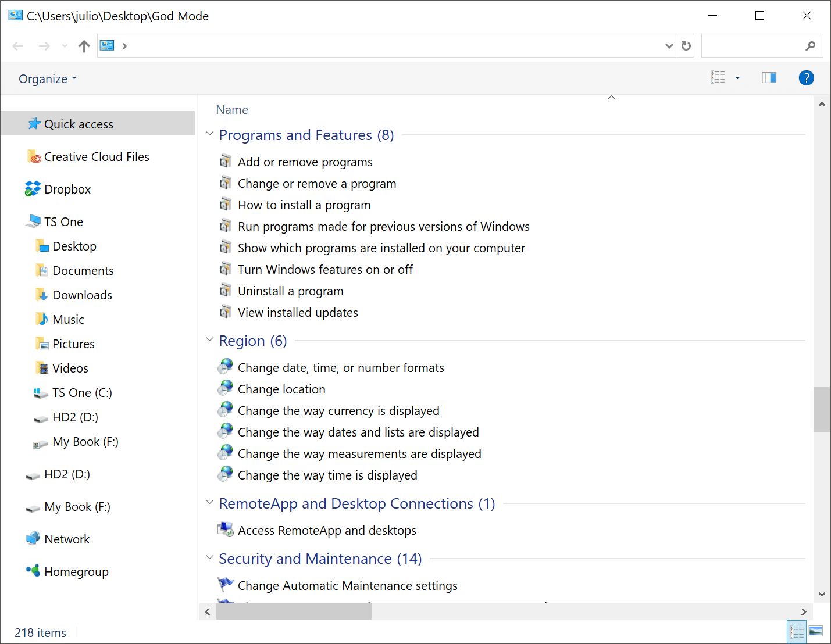Open the Help question mark icon
This screenshot has width=831, height=644.
click(x=806, y=78)
